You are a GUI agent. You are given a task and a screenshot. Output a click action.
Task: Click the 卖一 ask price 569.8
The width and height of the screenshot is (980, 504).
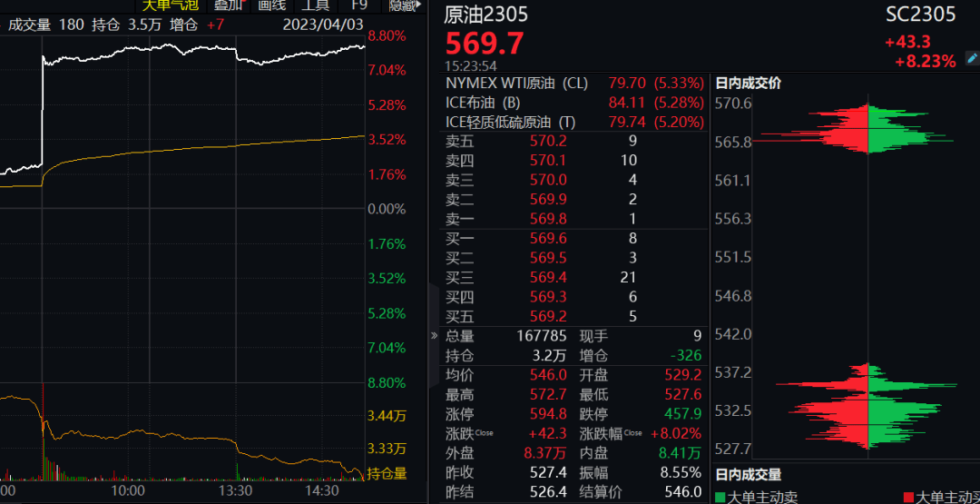pyautogui.click(x=548, y=219)
